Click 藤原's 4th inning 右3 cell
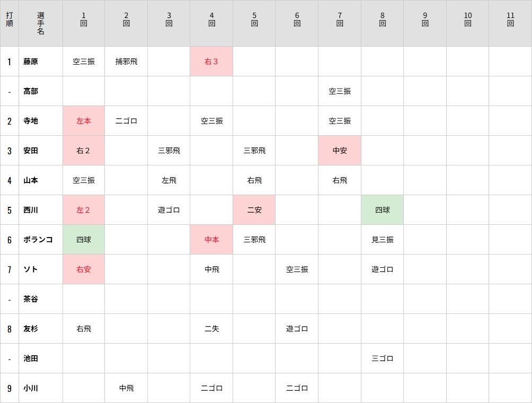 pyautogui.click(x=211, y=62)
